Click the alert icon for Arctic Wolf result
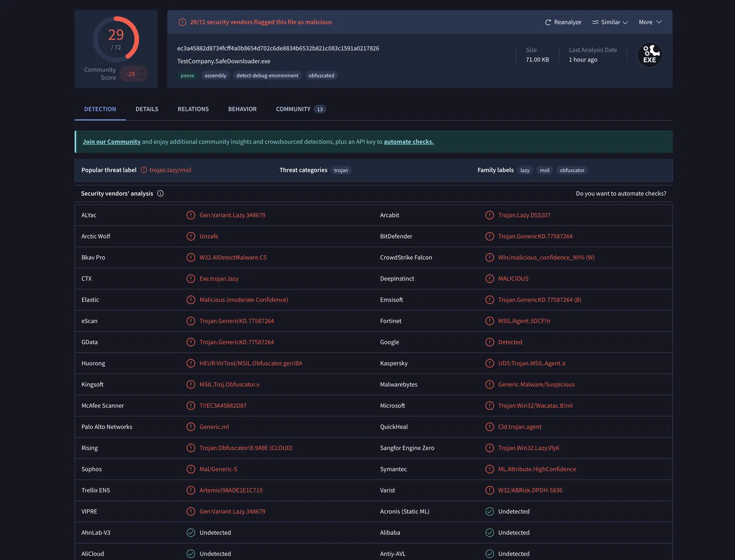The width and height of the screenshot is (735, 560). pos(191,236)
